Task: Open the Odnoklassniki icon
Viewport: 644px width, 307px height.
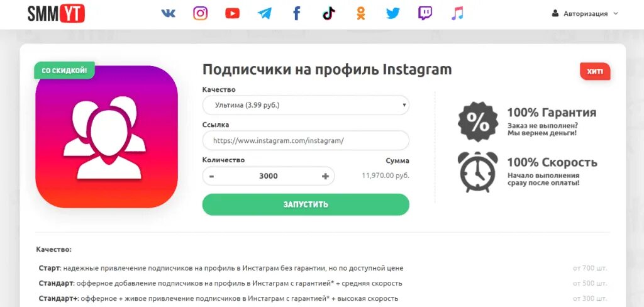Action: [x=360, y=14]
